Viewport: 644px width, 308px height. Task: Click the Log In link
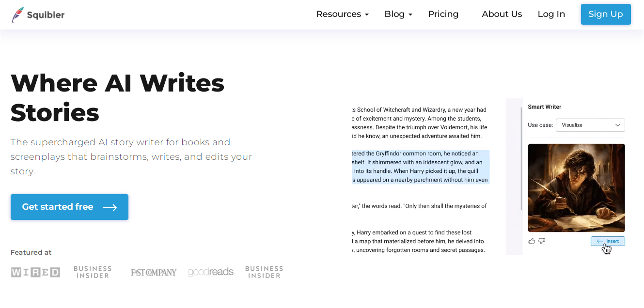551,14
